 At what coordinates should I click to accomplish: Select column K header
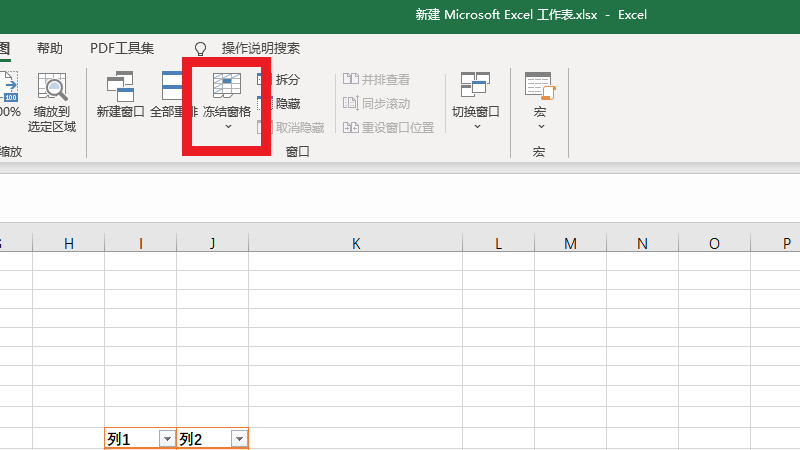pyautogui.click(x=356, y=243)
